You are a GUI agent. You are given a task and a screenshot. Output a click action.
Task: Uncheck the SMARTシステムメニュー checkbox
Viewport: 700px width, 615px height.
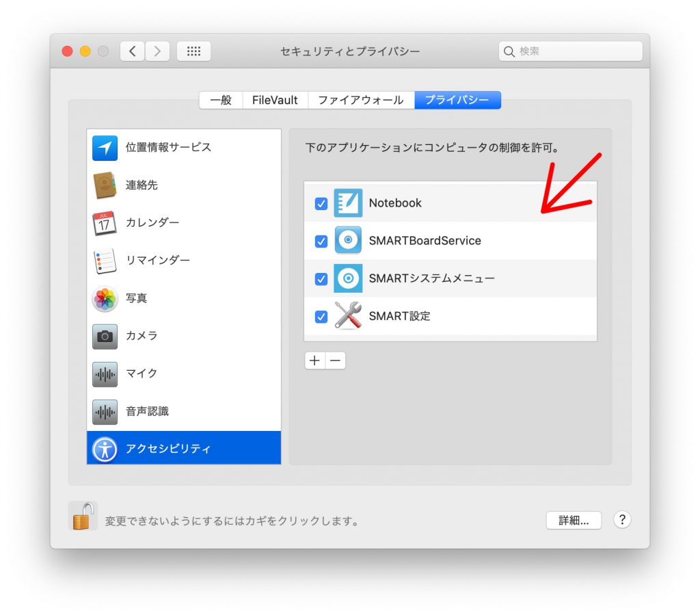coord(321,279)
